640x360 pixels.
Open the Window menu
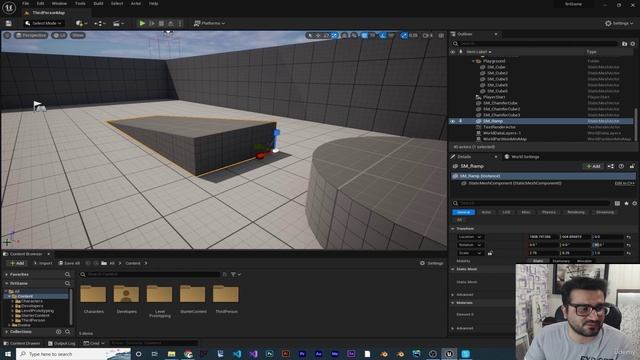(59, 3)
